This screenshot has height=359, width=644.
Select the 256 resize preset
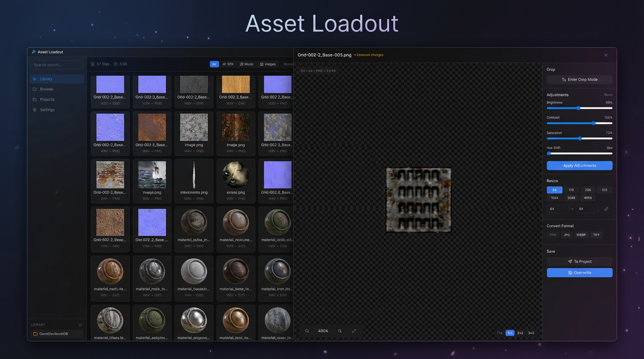click(588, 190)
